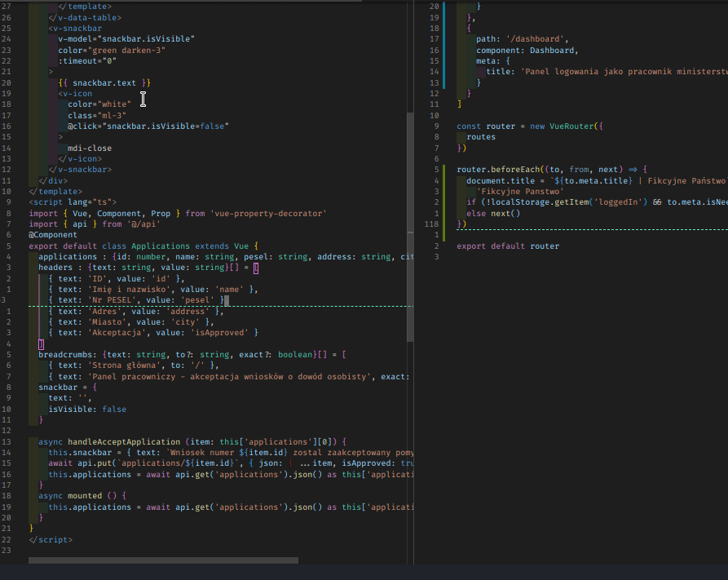The image size is (728, 580).
Task: Click the router.beforeEach call
Action: point(552,169)
